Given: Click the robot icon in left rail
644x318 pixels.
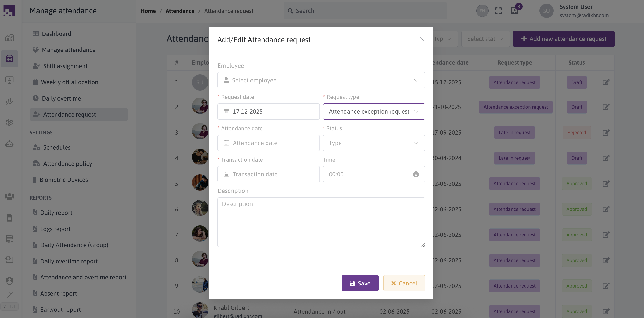Looking at the screenshot, I should tap(9, 143).
